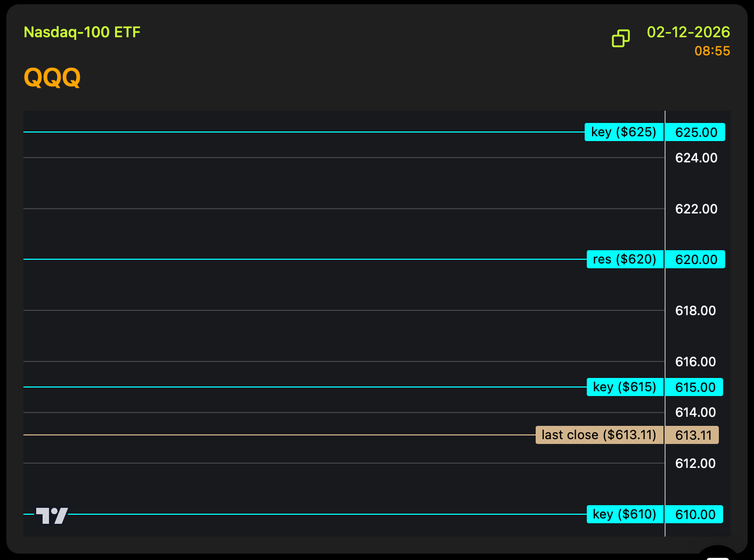Click the Nasdaq-100 ETF title

82,32
